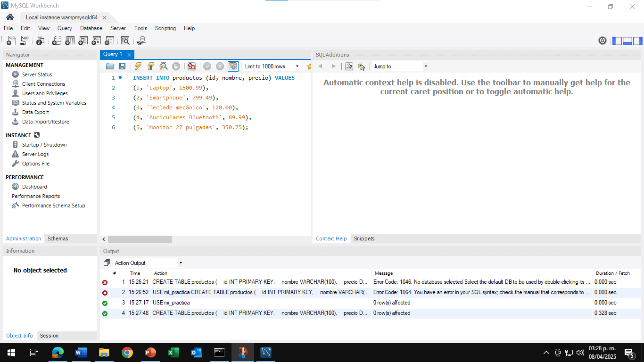
Task: Open Google Chrome from the taskbar
Action: (127, 353)
